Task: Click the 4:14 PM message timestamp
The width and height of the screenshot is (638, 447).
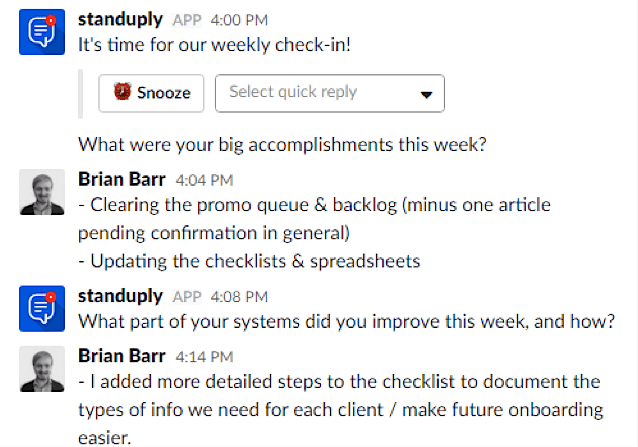Action: point(204,357)
